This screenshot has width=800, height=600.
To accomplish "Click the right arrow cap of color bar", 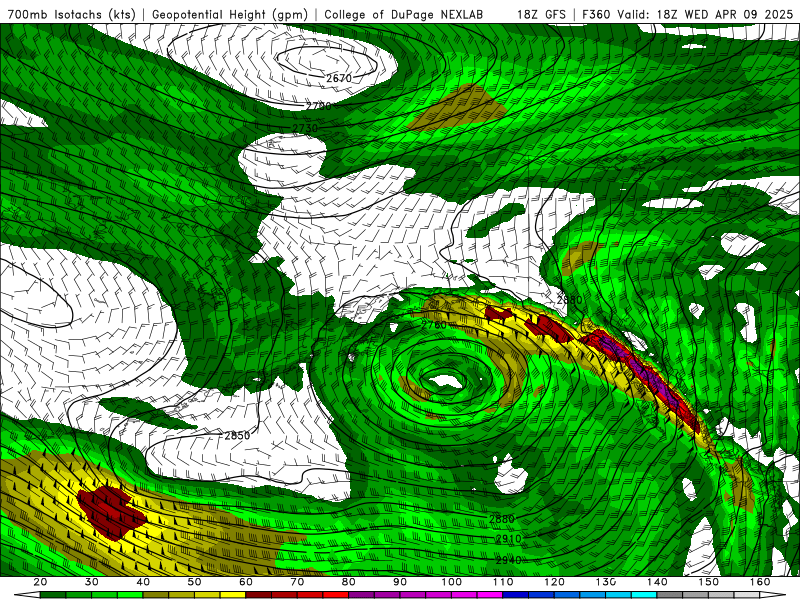I will (773, 594).
